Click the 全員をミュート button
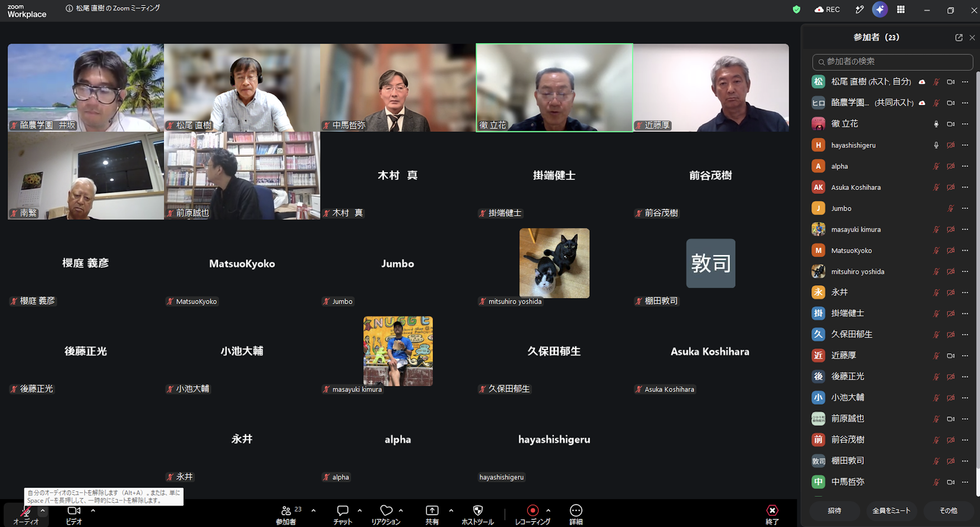The width and height of the screenshot is (980, 527). tap(891, 511)
